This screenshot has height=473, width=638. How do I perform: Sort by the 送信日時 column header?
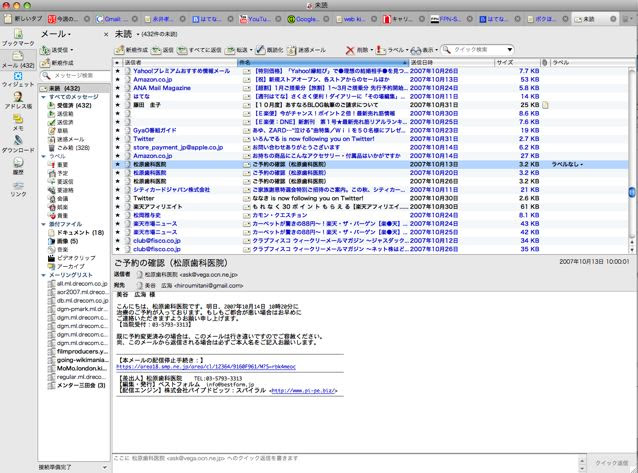[x=452, y=63]
